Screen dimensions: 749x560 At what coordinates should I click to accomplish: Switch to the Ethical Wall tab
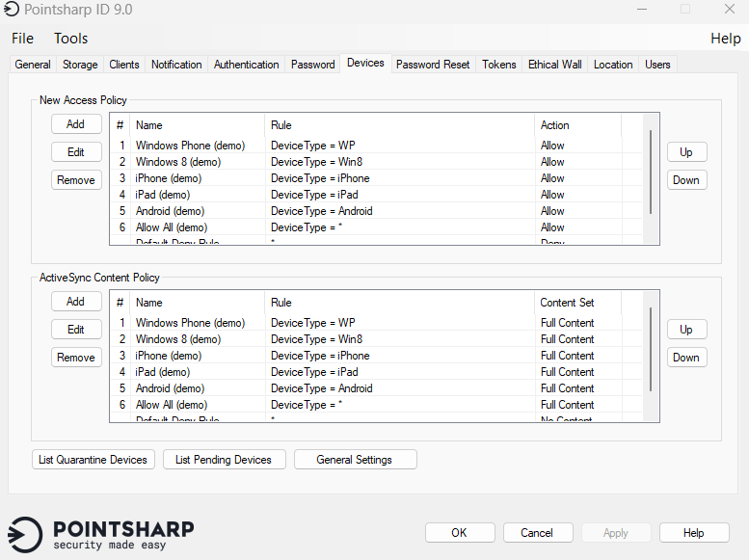tap(554, 65)
